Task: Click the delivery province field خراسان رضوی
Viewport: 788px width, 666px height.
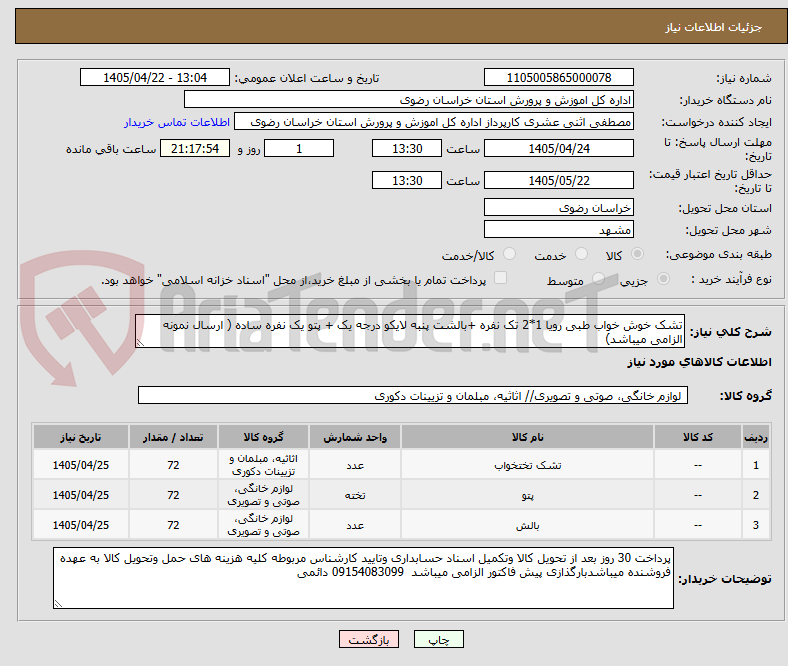Action: click(559, 207)
